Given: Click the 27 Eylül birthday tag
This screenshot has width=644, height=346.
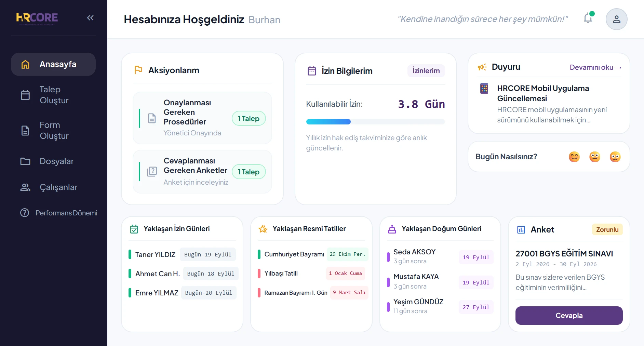Looking at the screenshot, I should click(476, 307).
